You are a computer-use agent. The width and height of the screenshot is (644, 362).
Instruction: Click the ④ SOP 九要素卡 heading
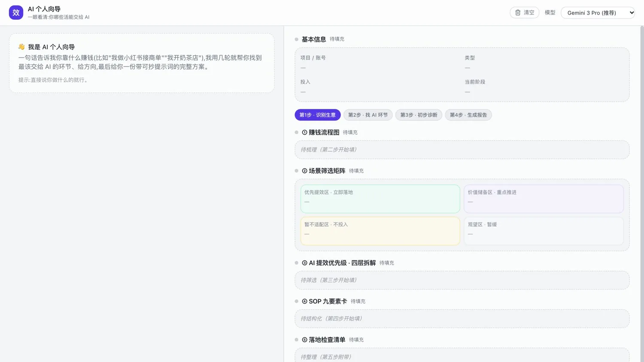point(325,301)
